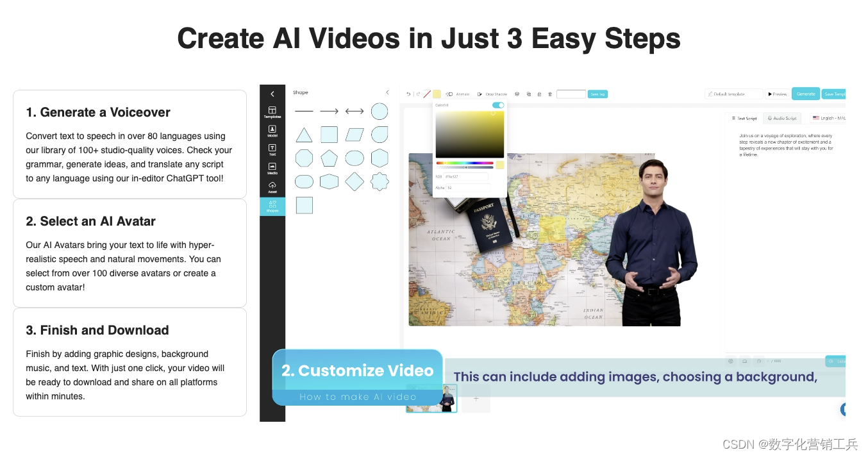This screenshot has height=457, width=868.
Task: Click the '3. Finish and Download' card
Action: (x=129, y=362)
